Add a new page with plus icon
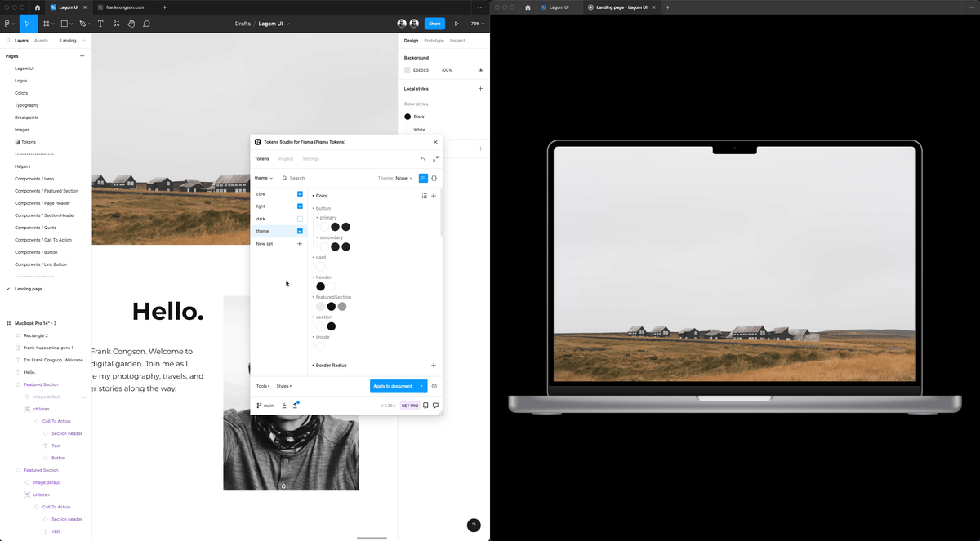Image resolution: width=980 pixels, height=541 pixels. (x=82, y=56)
